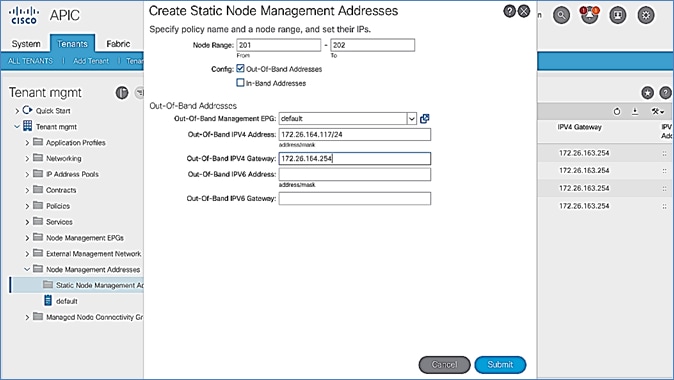The width and height of the screenshot is (674, 380).
Task: Open ALL TENANTS submenu item
Action: 31,61
